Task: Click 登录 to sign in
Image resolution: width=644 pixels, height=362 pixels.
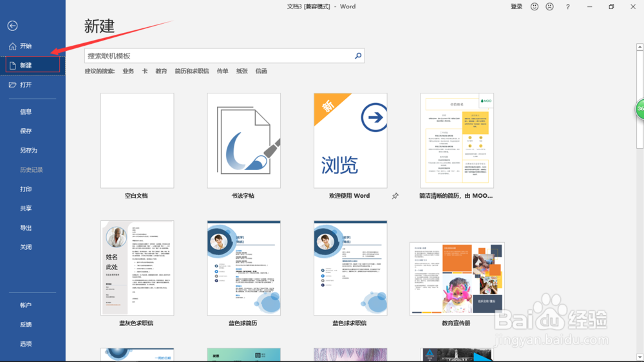Action: 516,6
